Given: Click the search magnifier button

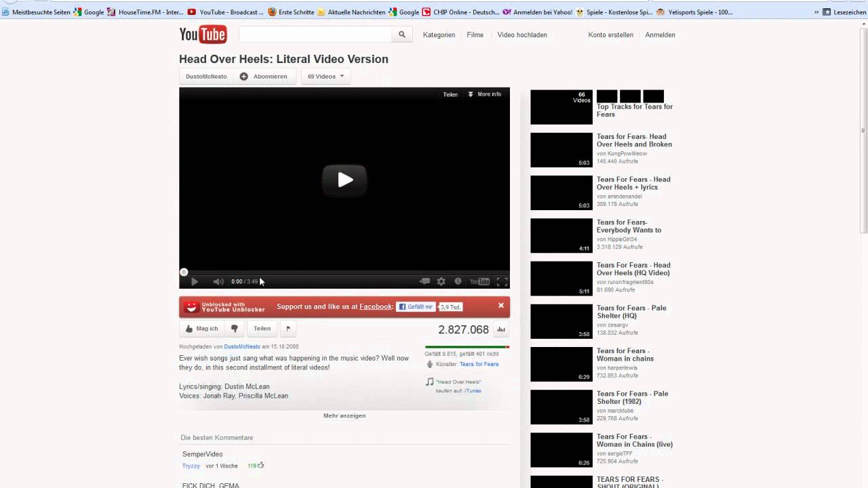Looking at the screenshot, I should click(x=401, y=35).
